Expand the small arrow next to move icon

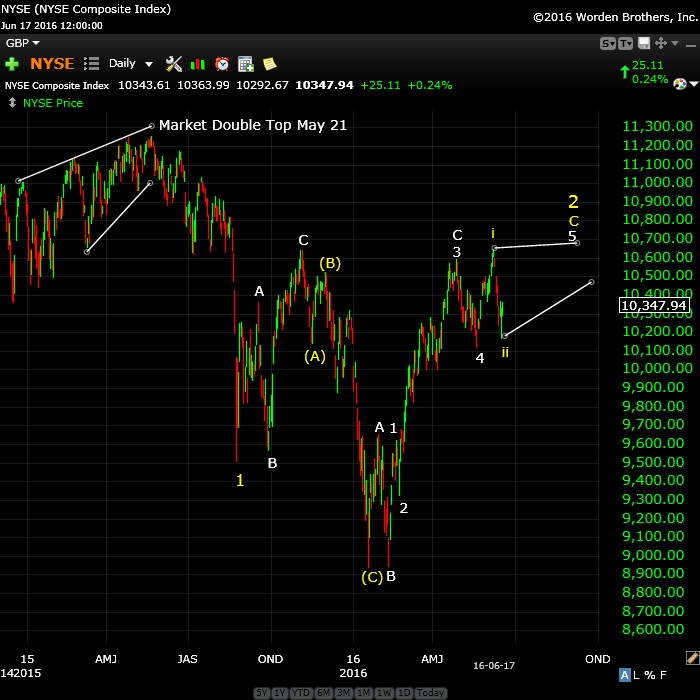[675, 43]
